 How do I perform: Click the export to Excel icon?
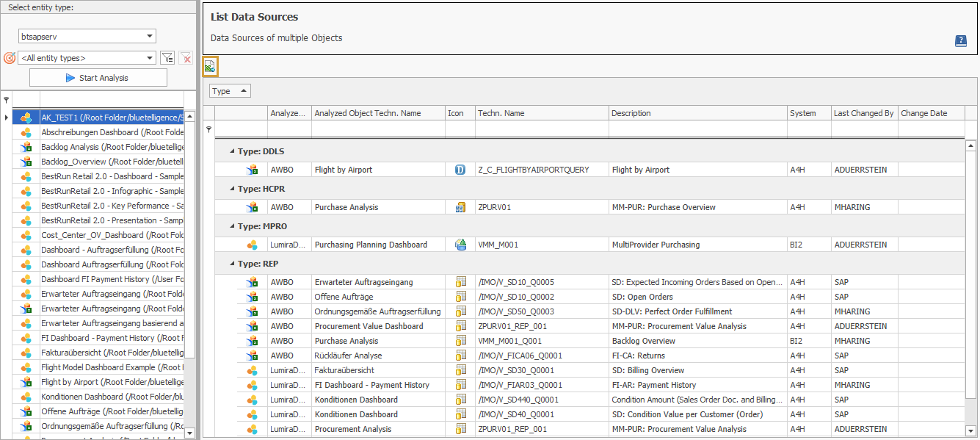tap(209, 66)
